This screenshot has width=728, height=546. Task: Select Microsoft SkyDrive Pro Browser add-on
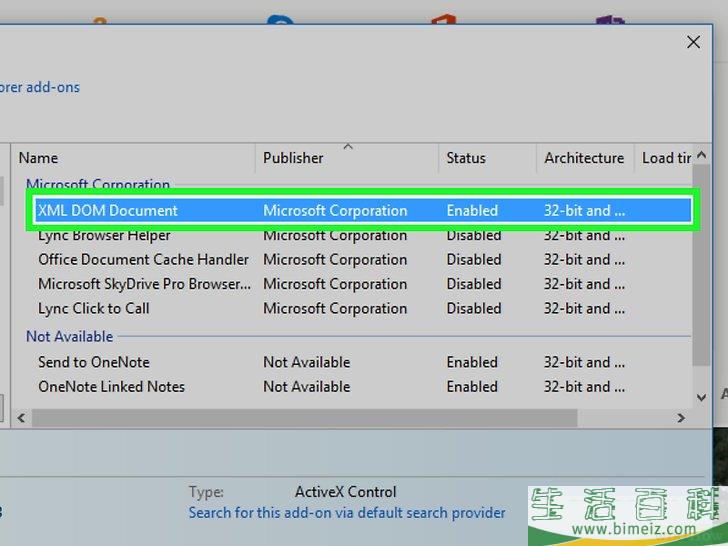click(363, 284)
